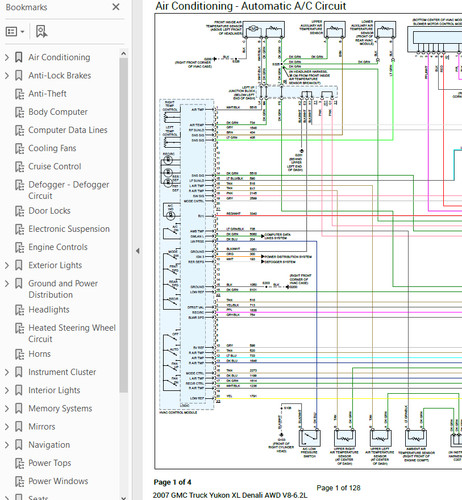Click the Air Conditioning bookmark icon

point(19,57)
